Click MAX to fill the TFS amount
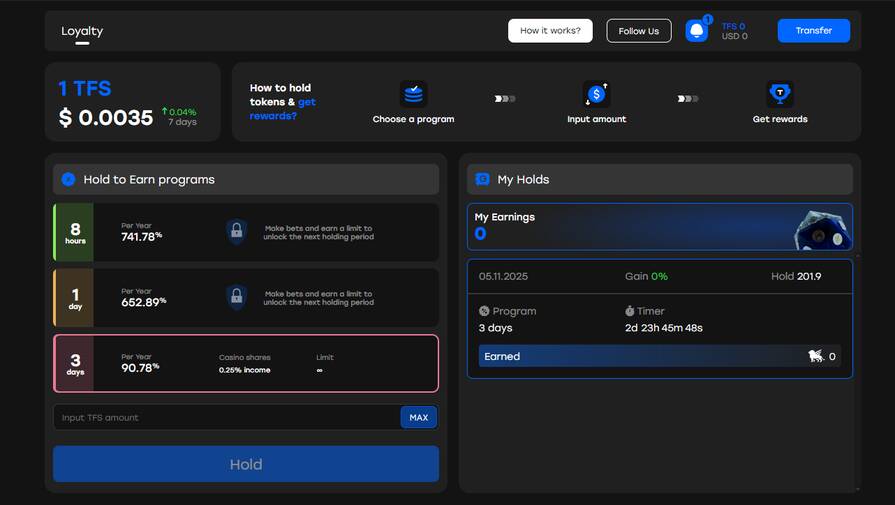Image resolution: width=895 pixels, height=505 pixels. pyautogui.click(x=418, y=417)
